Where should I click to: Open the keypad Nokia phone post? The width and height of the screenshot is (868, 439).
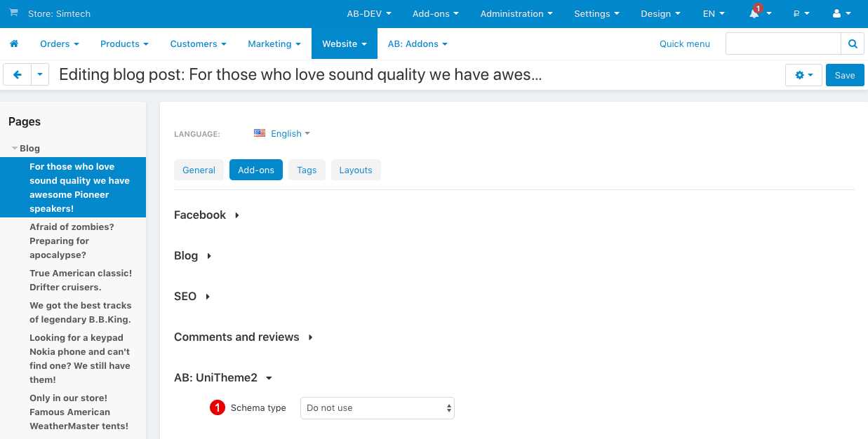[79, 358]
